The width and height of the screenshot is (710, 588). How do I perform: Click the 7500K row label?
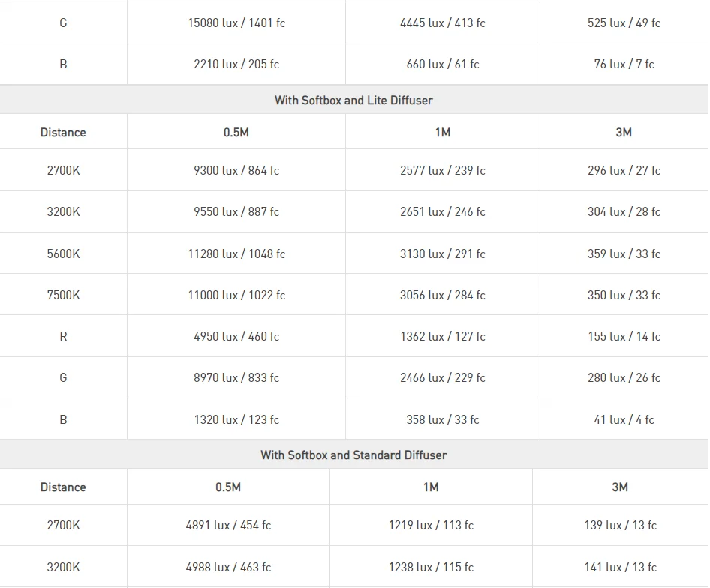pyautogui.click(x=63, y=295)
